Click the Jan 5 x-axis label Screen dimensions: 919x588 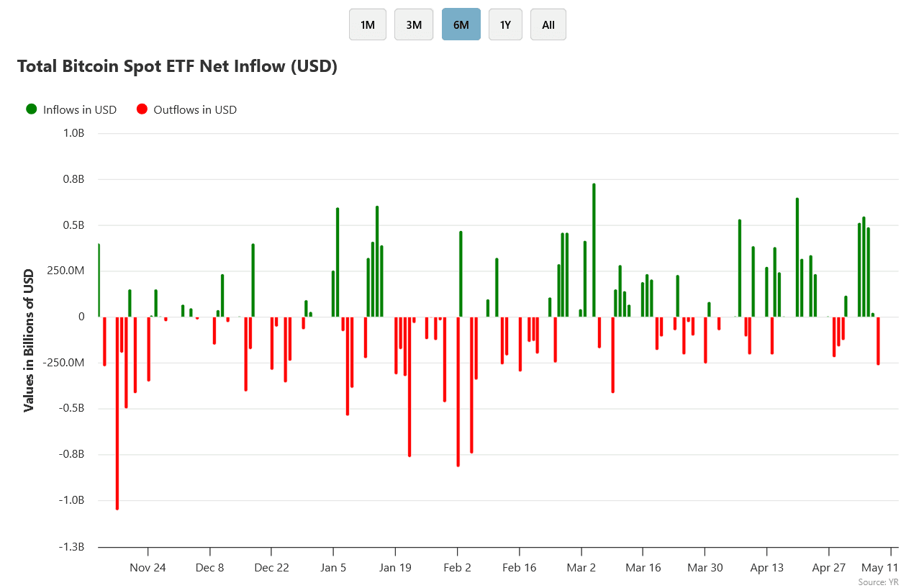pos(333,567)
